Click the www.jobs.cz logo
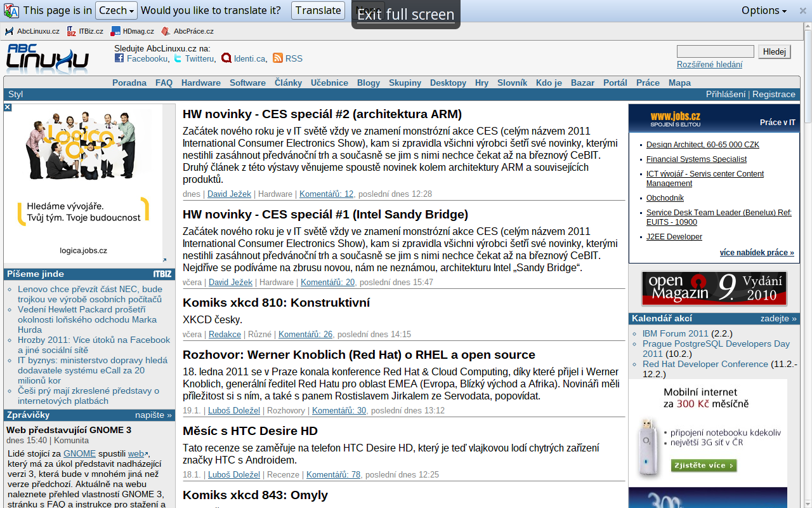 coord(675,117)
